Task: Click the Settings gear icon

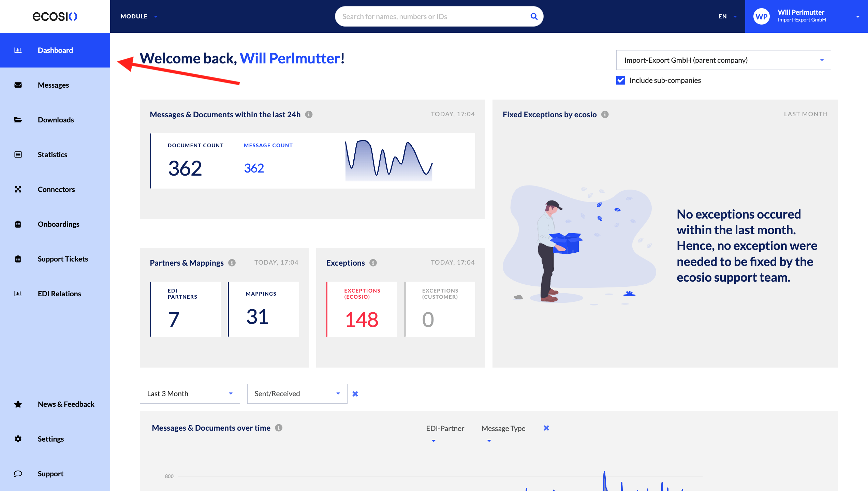Action: point(18,439)
